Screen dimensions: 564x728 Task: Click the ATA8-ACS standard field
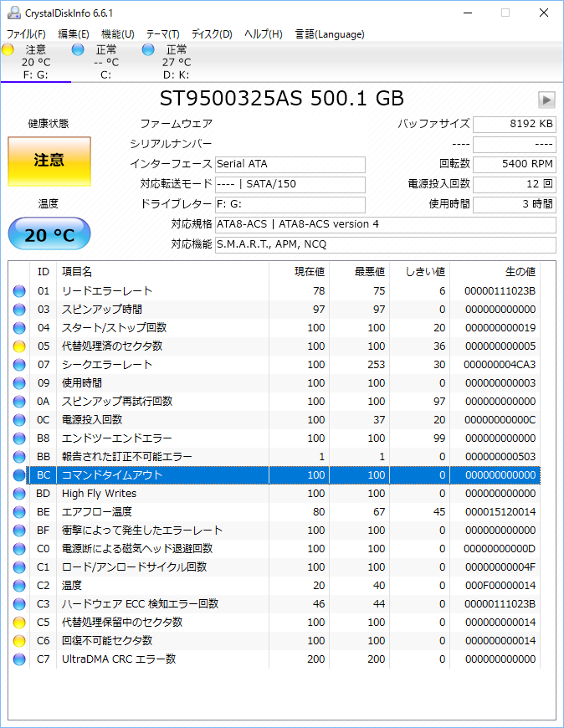[x=385, y=225]
